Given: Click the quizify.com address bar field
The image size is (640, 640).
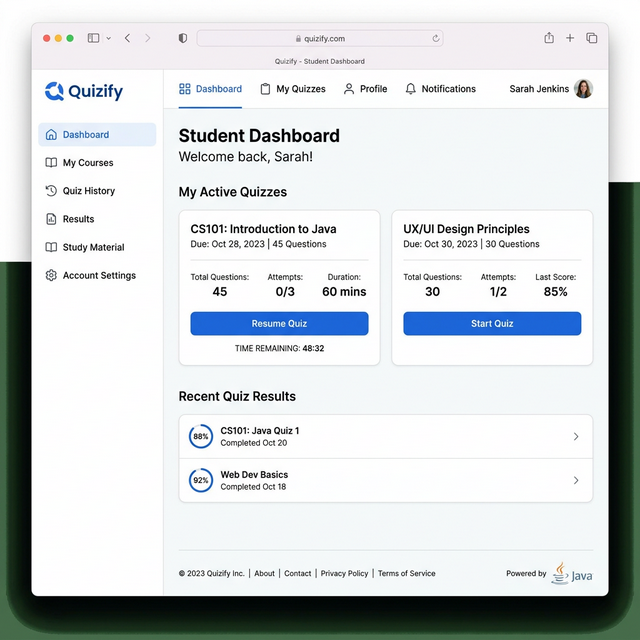Looking at the screenshot, I should tap(320, 38).
